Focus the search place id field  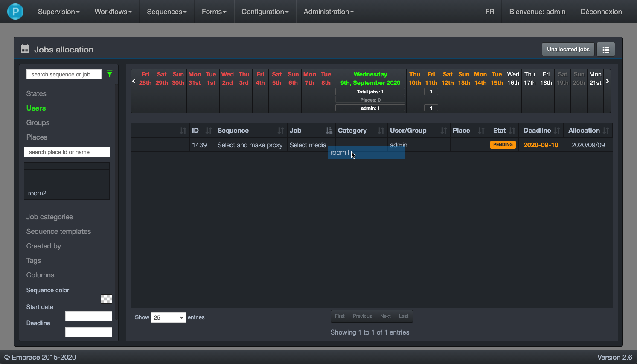[x=67, y=152]
